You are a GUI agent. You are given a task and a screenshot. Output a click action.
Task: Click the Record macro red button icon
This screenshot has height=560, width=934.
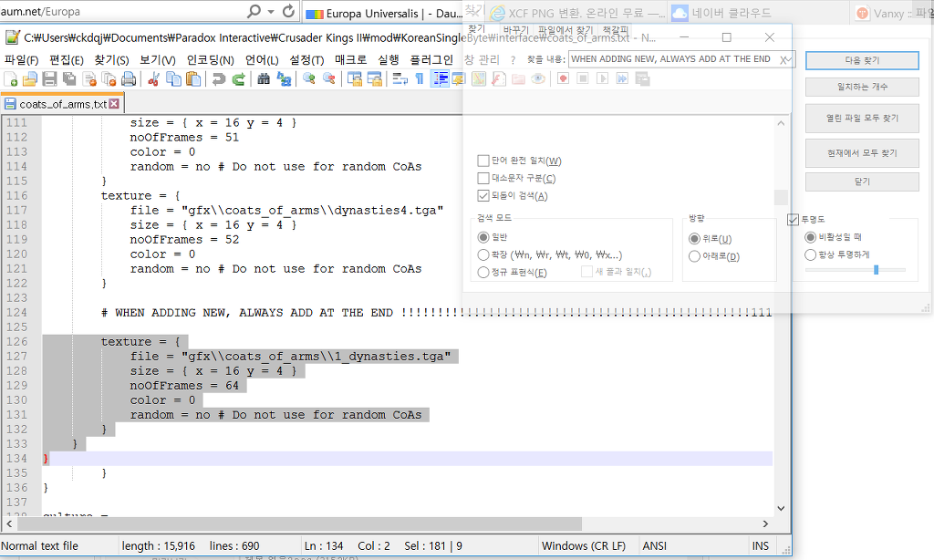pyautogui.click(x=563, y=79)
